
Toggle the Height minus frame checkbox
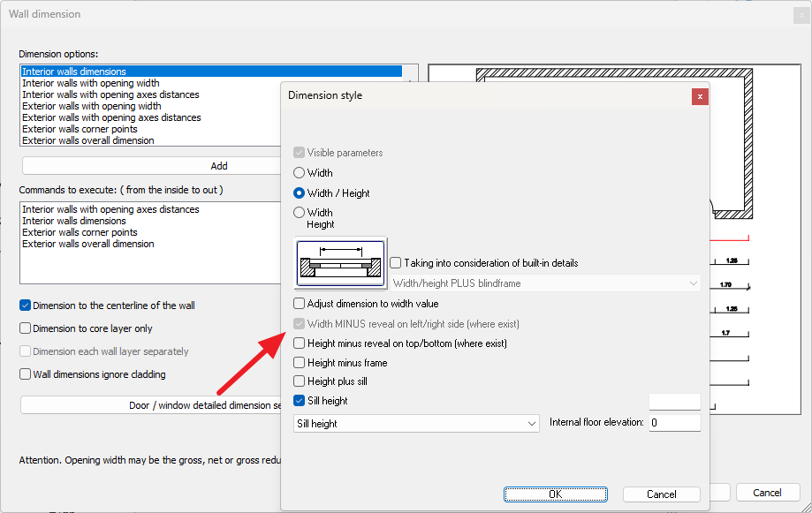point(300,363)
